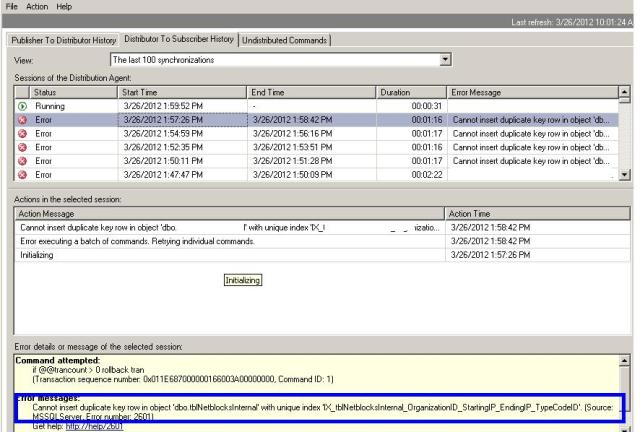Select start time 3/26/2012 1:47:47 PM
The image size is (640, 432).
163,175
